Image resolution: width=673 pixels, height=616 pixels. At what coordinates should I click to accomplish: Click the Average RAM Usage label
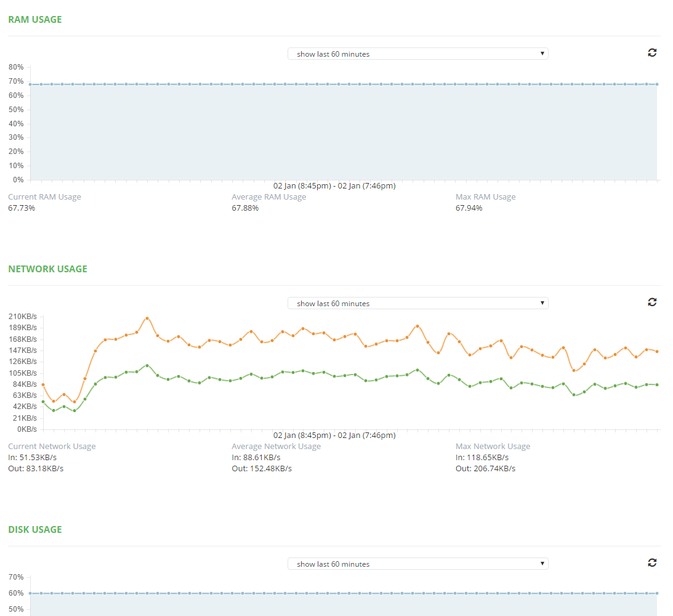tap(268, 197)
